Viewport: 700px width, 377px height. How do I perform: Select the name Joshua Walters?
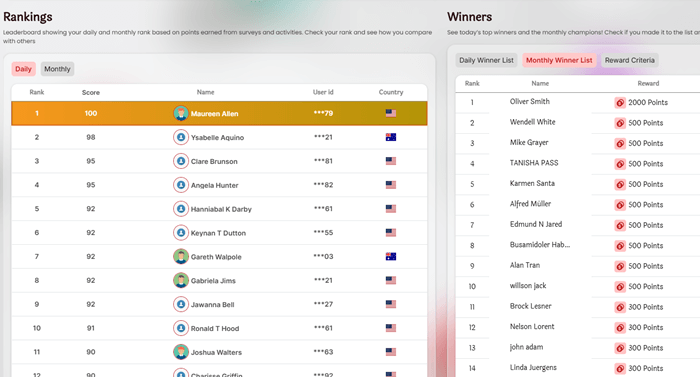pyautogui.click(x=217, y=352)
